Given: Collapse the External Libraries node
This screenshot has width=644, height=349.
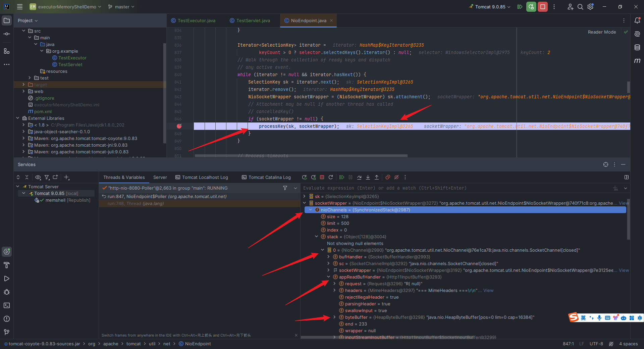Looking at the screenshot, I should point(17,118).
